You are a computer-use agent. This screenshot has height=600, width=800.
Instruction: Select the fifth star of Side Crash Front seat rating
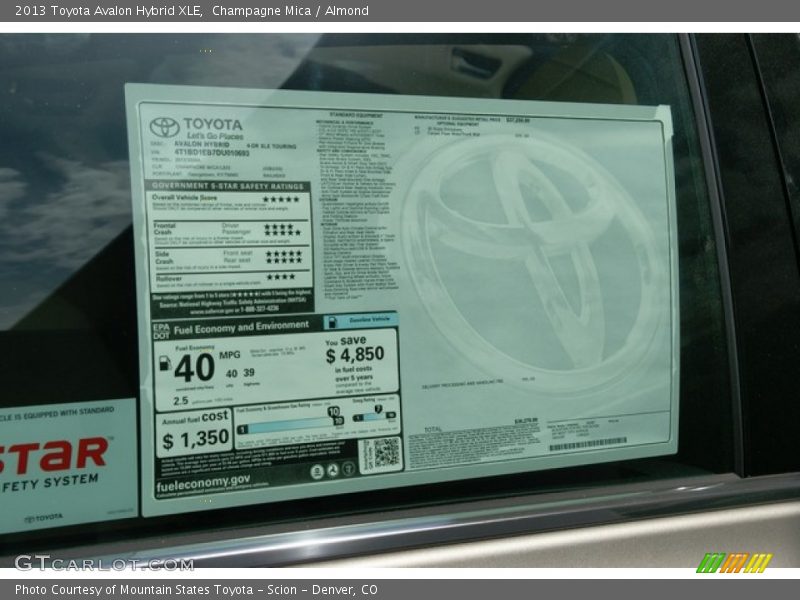[x=299, y=252]
